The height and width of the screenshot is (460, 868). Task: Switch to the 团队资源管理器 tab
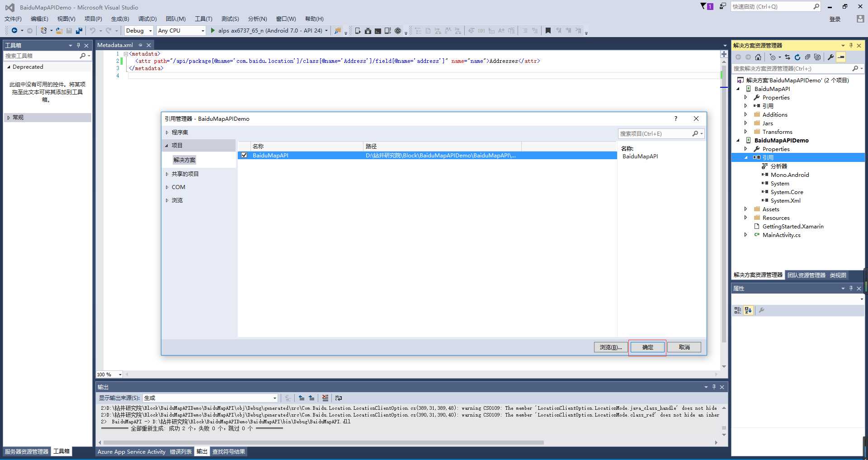807,275
